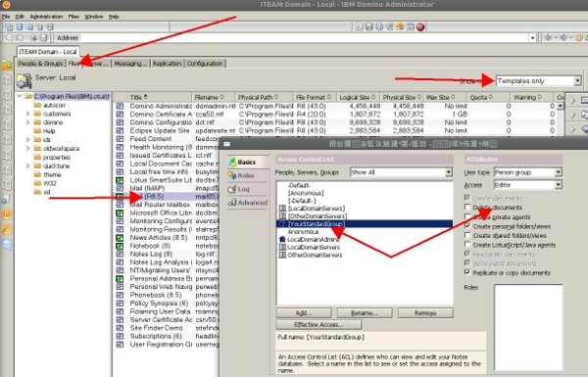Select the Anonymous ACL entry

[303, 232]
